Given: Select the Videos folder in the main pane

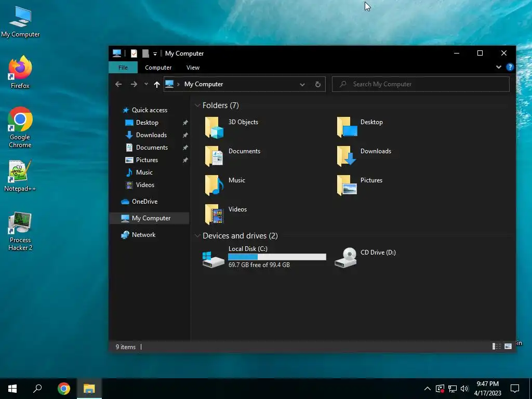Looking at the screenshot, I should pyautogui.click(x=225, y=215).
